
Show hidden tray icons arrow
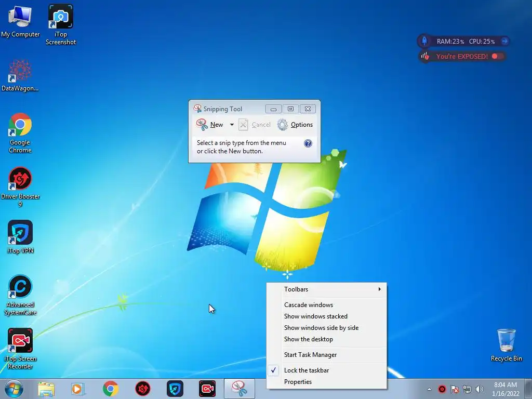429,389
